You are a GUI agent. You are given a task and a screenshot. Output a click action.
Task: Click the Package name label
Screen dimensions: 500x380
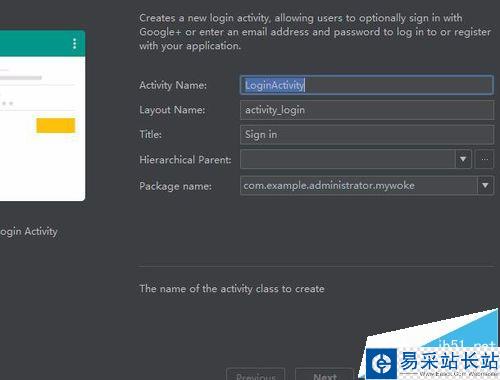click(175, 186)
